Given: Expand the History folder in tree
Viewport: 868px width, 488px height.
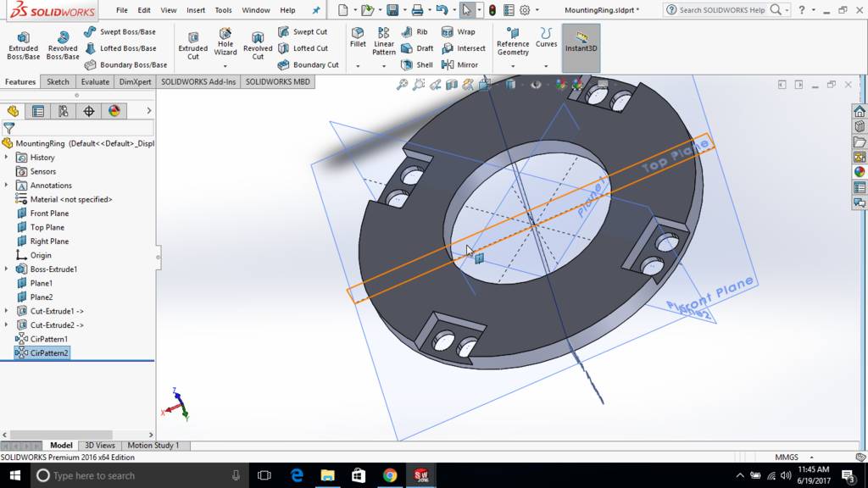Looking at the screenshot, I should tap(7, 158).
